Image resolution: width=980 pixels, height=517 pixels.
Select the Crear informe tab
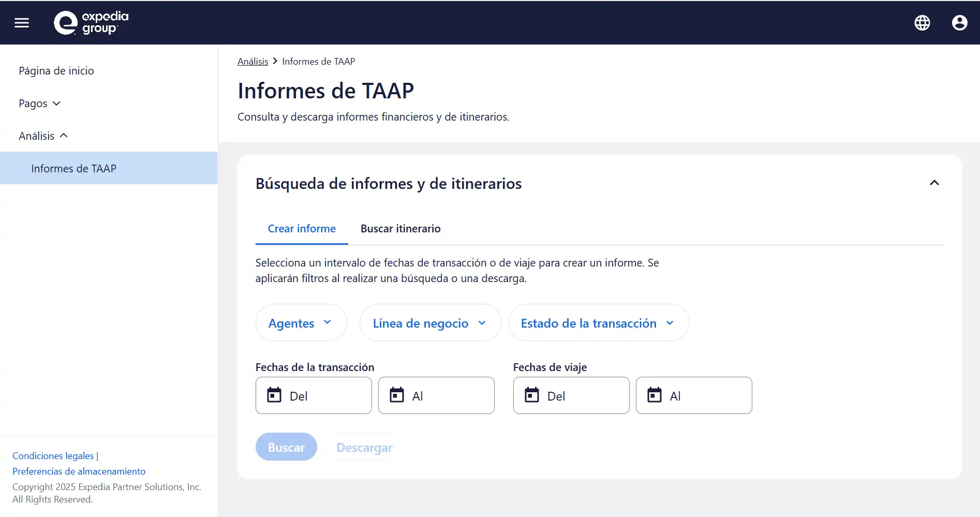coord(302,229)
